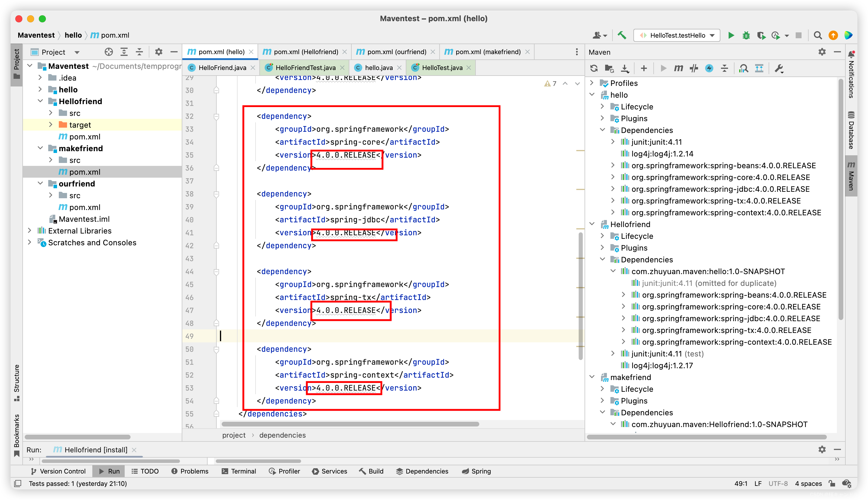Click UTF-8 encoding in status bar
The image size is (868, 500).
[778, 484]
